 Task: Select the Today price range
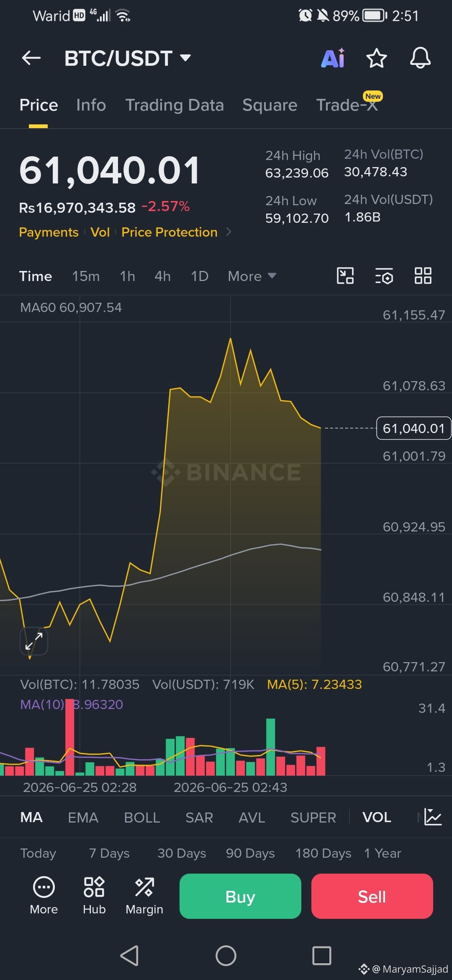pyautogui.click(x=38, y=853)
